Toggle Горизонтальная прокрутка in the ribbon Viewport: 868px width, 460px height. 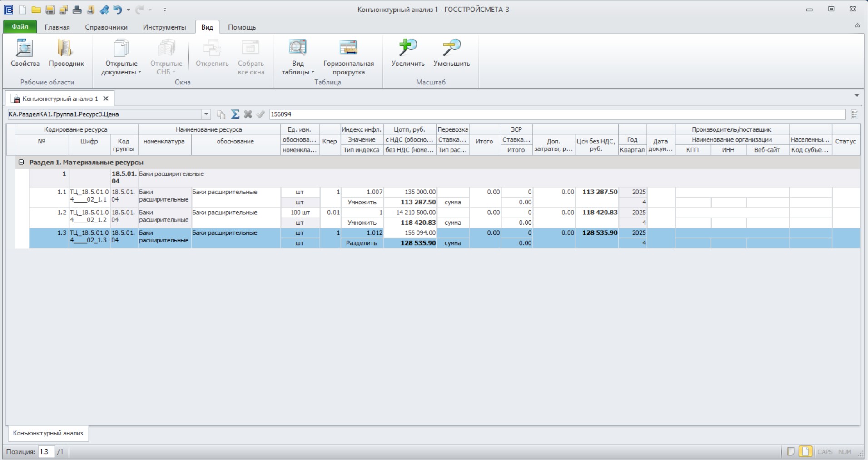coord(348,57)
